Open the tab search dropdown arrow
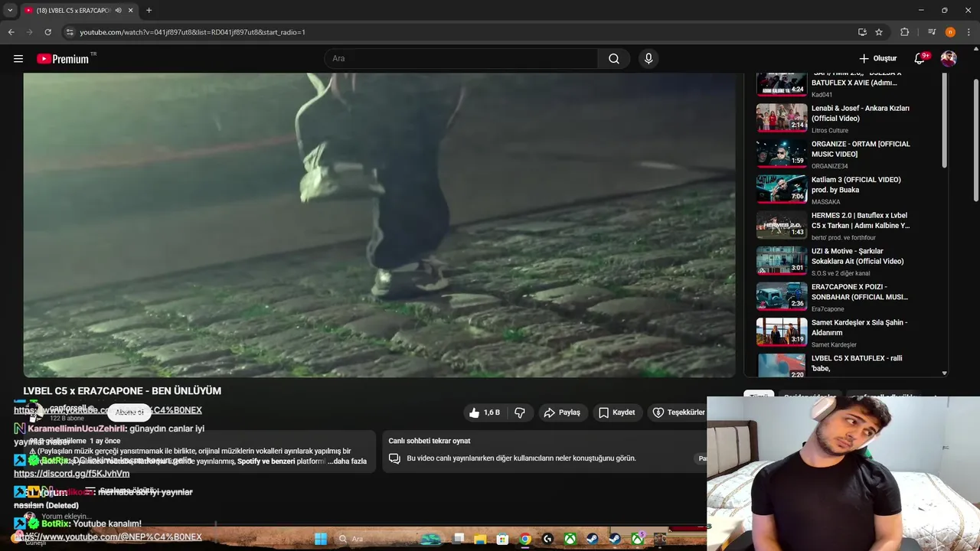 click(x=10, y=11)
